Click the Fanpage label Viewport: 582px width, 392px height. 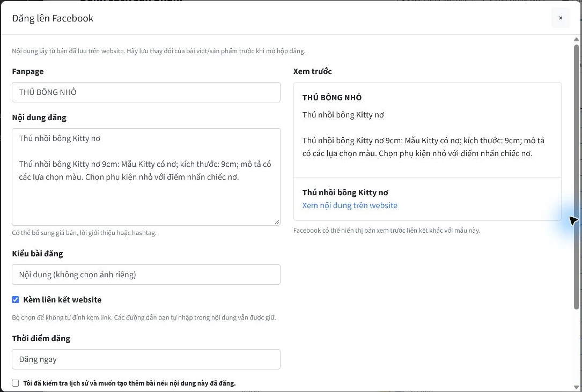tap(28, 71)
